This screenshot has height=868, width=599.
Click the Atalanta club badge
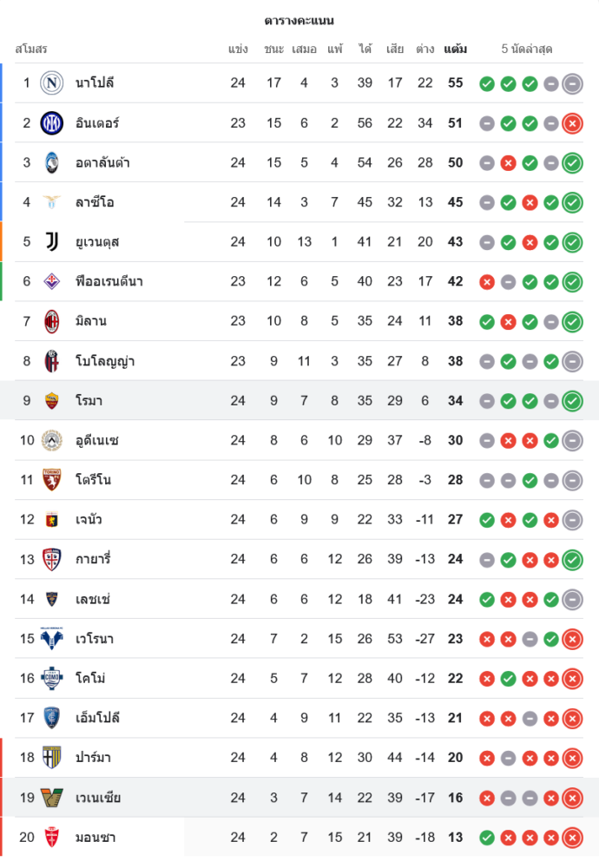pos(52,162)
